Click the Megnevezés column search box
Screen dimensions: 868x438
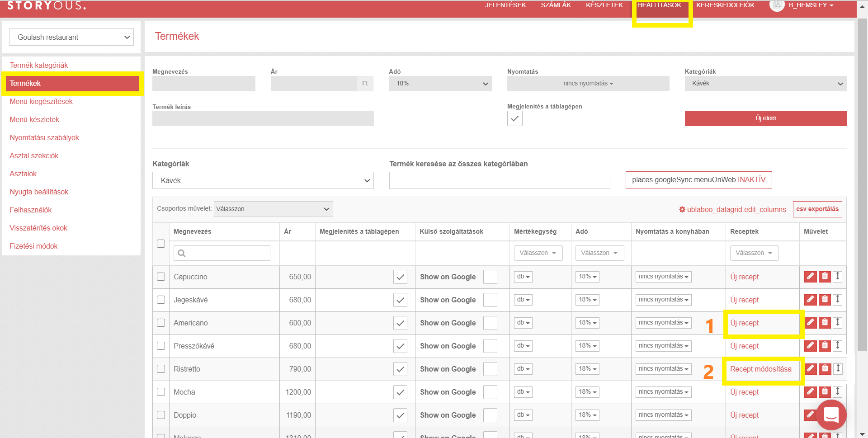point(222,253)
